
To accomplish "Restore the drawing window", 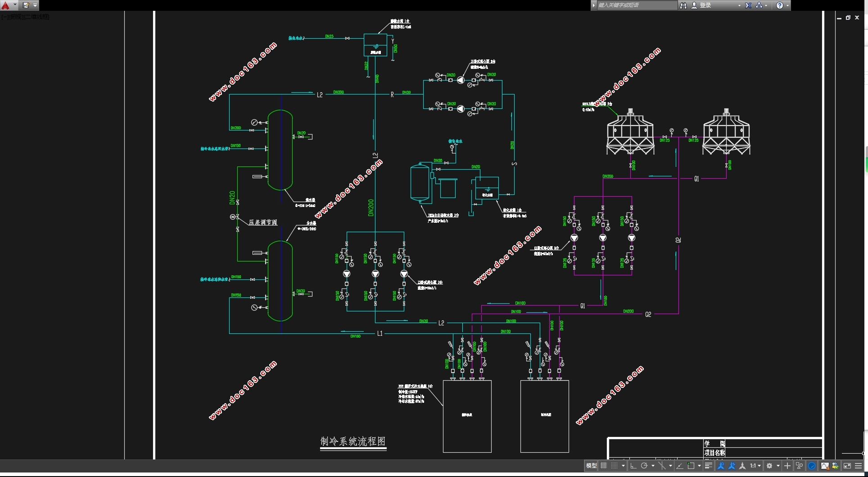I will coord(848,18).
